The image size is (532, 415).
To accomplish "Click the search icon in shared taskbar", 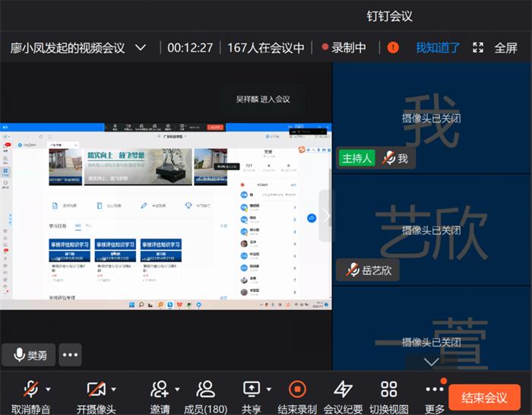I will coord(141,305).
